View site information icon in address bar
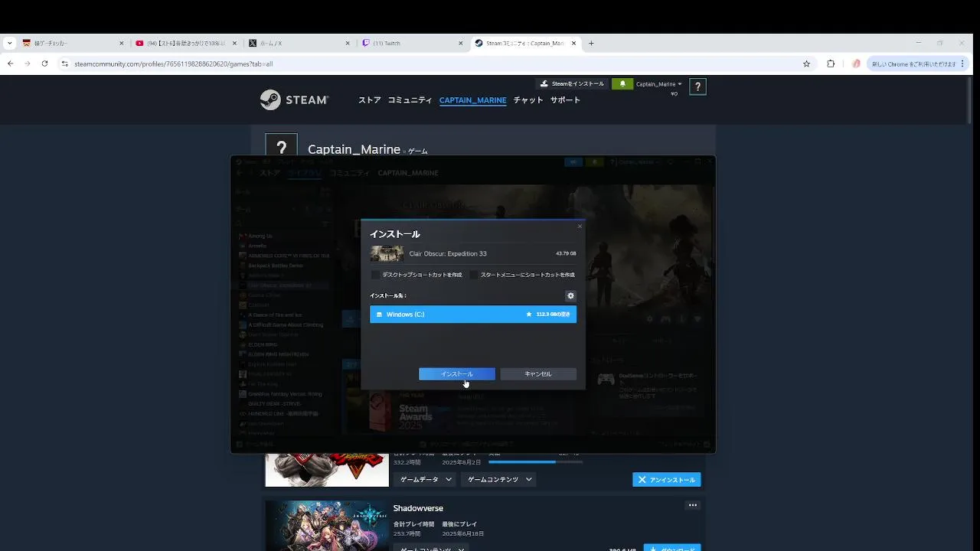Image resolution: width=980 pixels, height=551 pixels. 65,64
